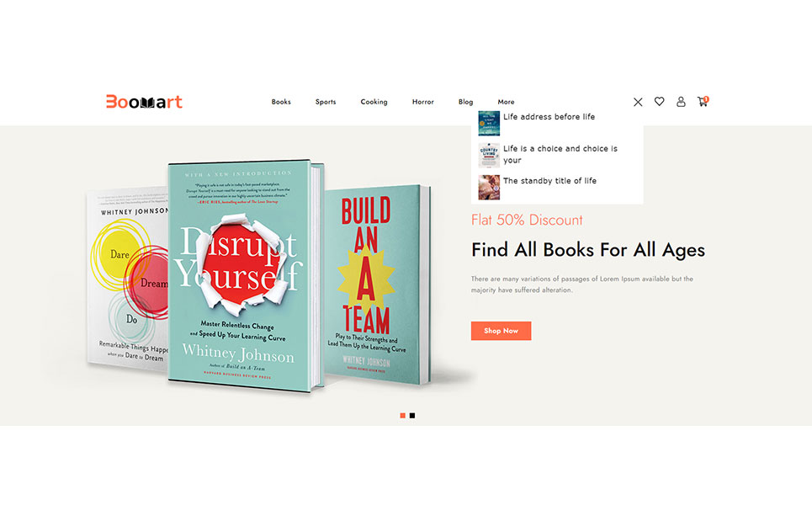Open the wishlist heart icon

tap(659, 102)
